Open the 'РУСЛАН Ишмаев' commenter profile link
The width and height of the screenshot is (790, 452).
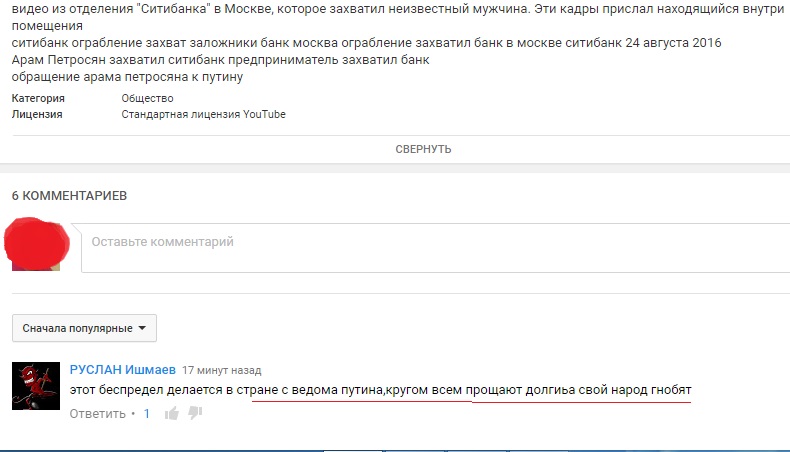[x=122, y=369]
